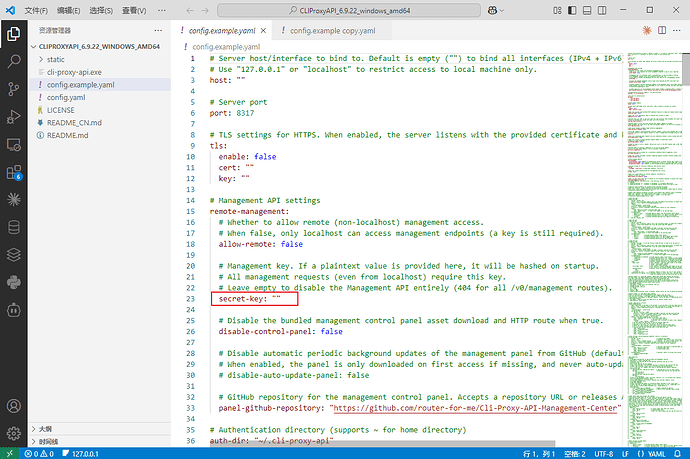
Task: Change line ending via LF status item
Action: point(625,454)
